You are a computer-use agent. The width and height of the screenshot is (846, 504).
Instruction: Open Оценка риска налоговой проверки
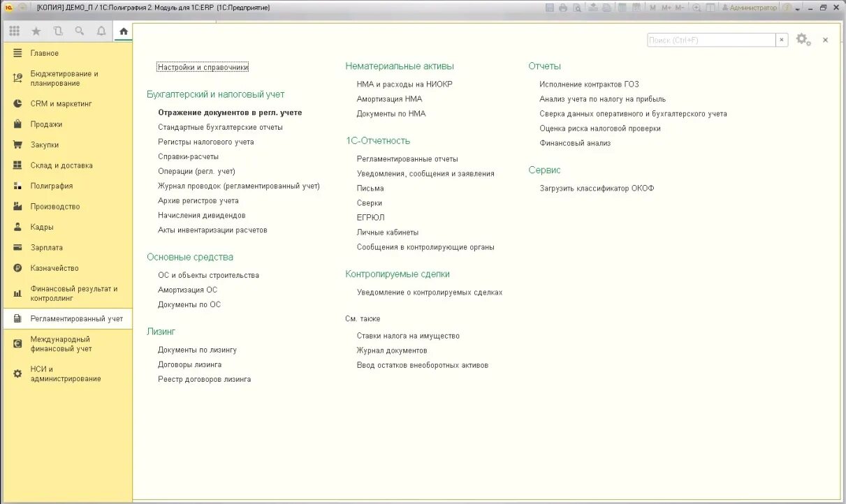click(x=600, y=128)
